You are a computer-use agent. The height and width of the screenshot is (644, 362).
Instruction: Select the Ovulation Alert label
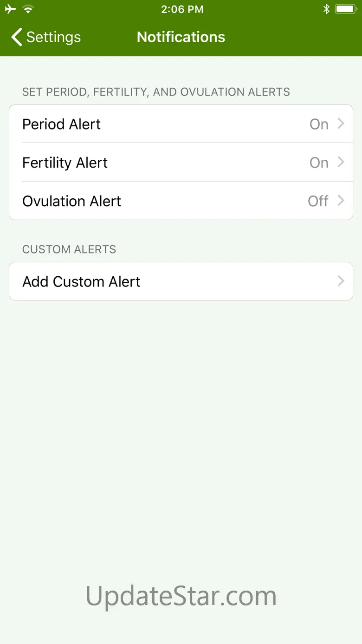72,201
